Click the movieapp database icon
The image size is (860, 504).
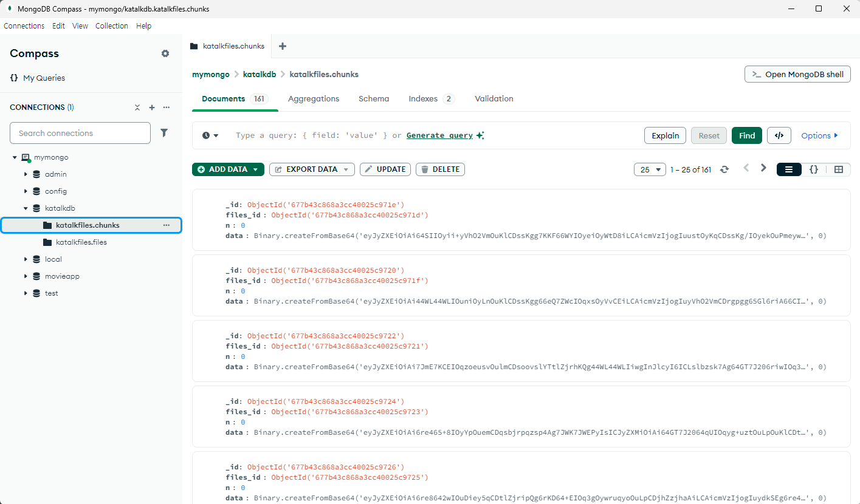[x=36, y=276]
